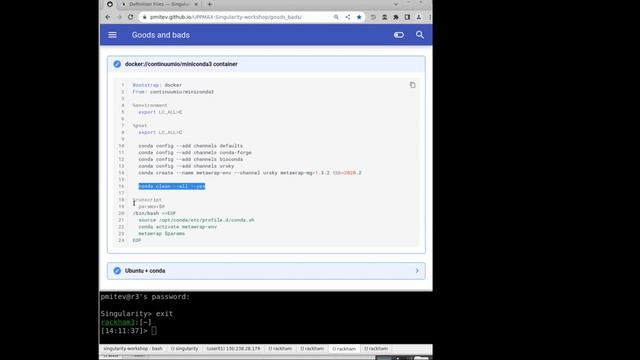
Task: Open the browser side panel icon
Action: pos(407,17)
